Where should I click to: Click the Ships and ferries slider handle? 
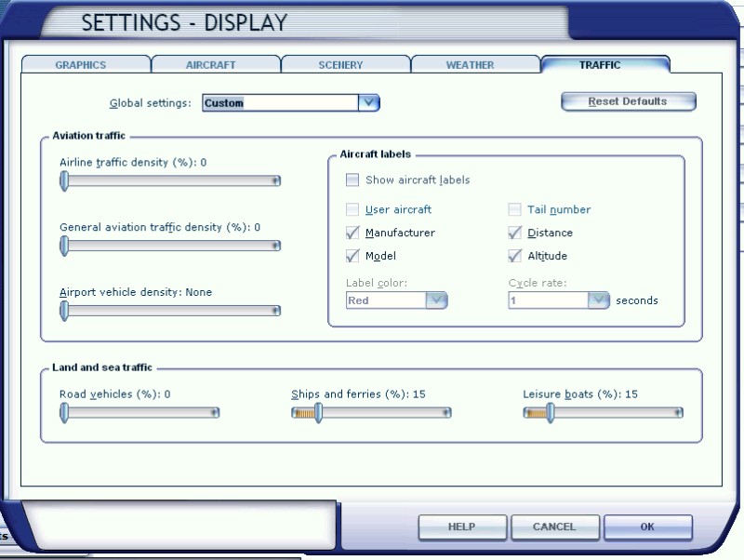click(317, 413)
